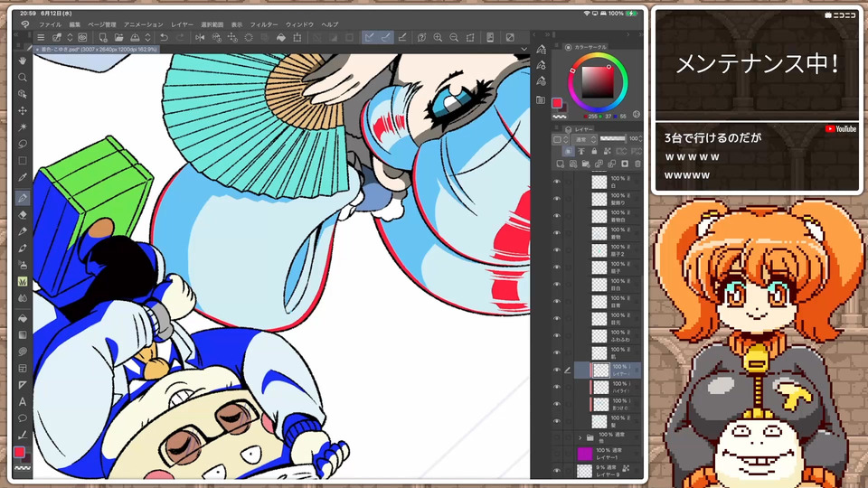Open the blending mode 通常 dropdown
The height and width of the screenshot is (488, 868).
tap(584, 140)
